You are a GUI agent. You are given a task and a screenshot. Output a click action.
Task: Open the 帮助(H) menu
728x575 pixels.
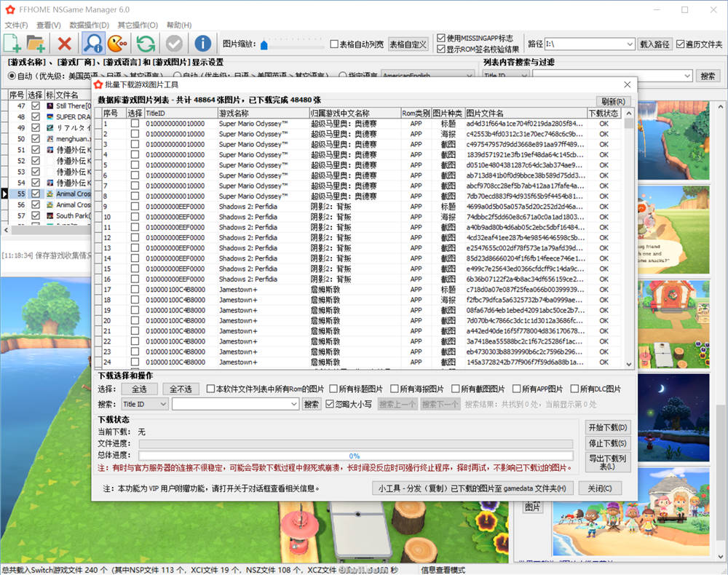point(179,25)
